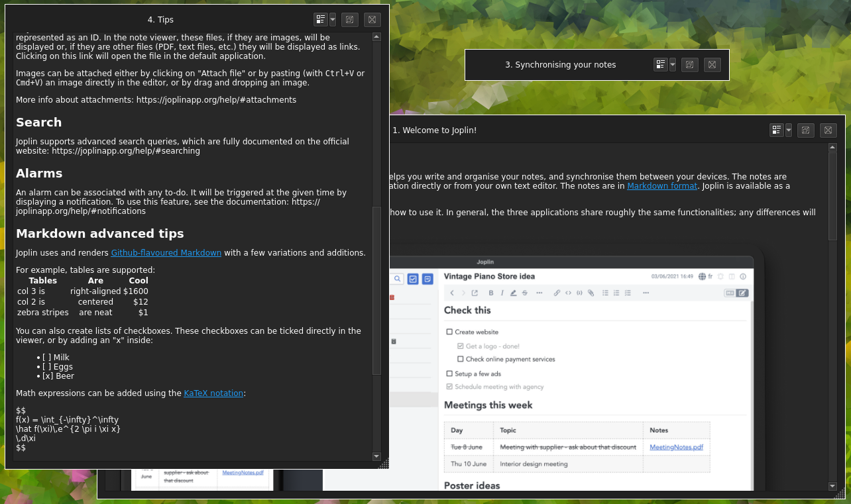Follow the Markdown format link in Welcome note
The height and width of the screenshot is (504, 851).
tap(662, 186)
